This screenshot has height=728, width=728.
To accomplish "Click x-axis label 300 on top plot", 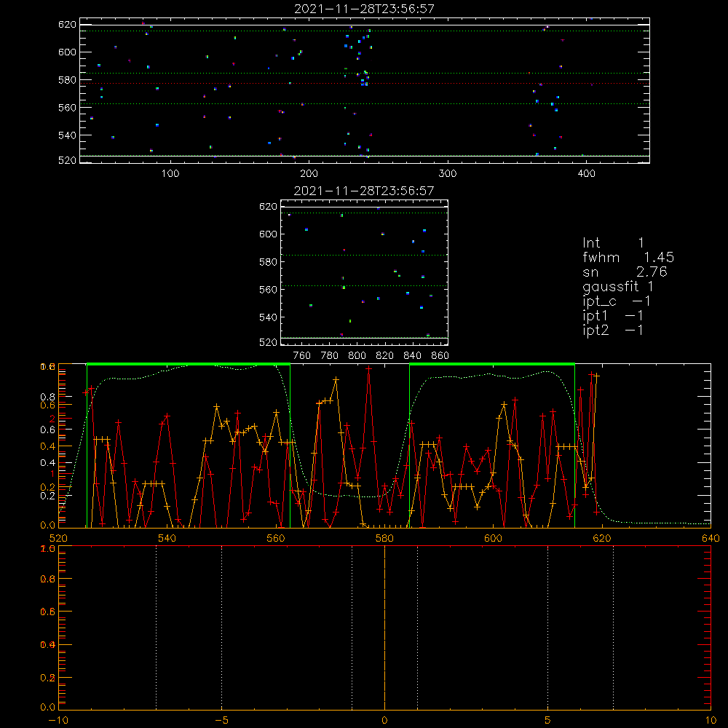I will pos(448,174).
